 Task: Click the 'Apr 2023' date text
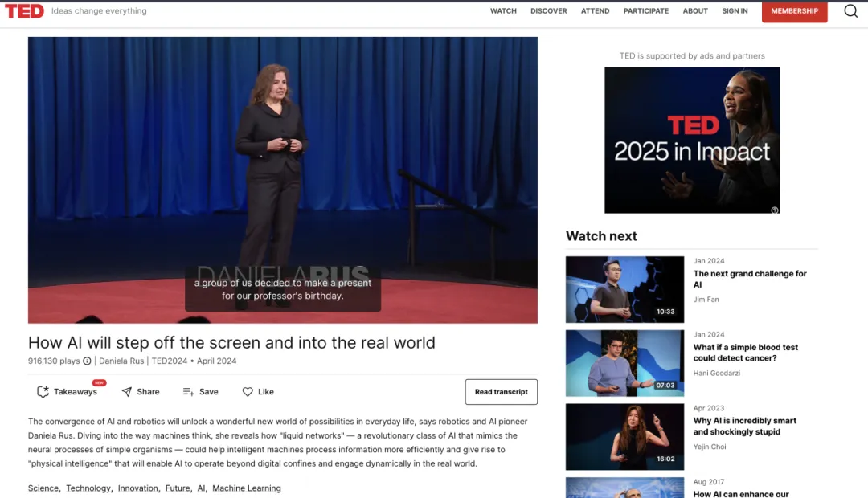coord(709,408)
